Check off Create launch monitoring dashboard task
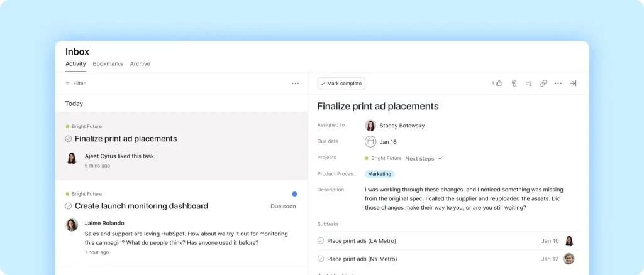 point(69,206)
